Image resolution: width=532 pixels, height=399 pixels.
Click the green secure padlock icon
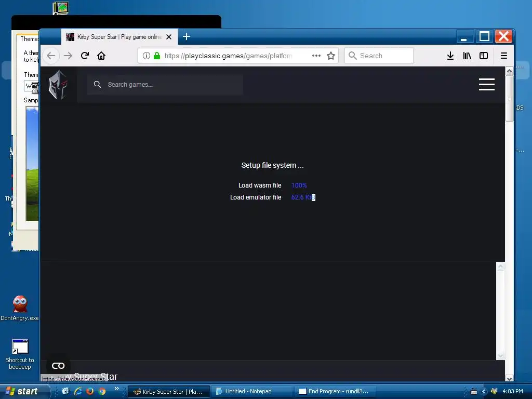[157, 56]
